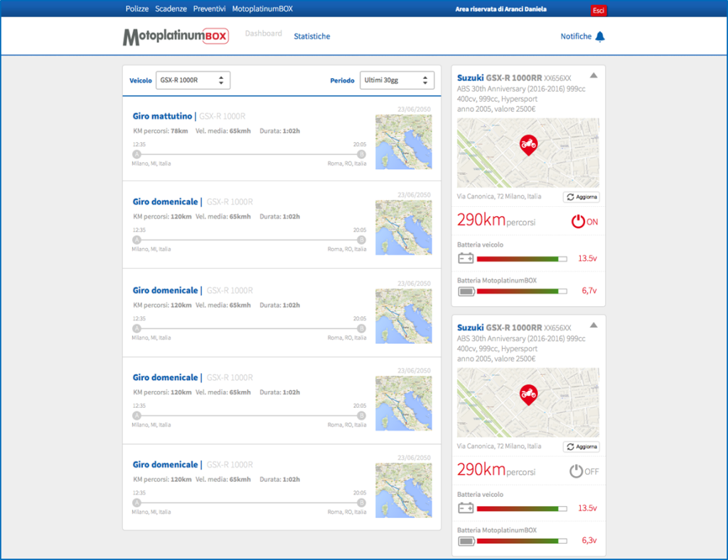Screen dimensions: 728x560
Task: Click the Notifiche bell icon
Action: 600,36
